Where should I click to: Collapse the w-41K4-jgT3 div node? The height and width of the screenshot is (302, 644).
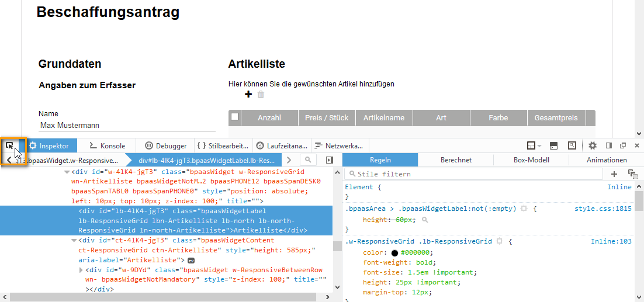pos(66,172)
